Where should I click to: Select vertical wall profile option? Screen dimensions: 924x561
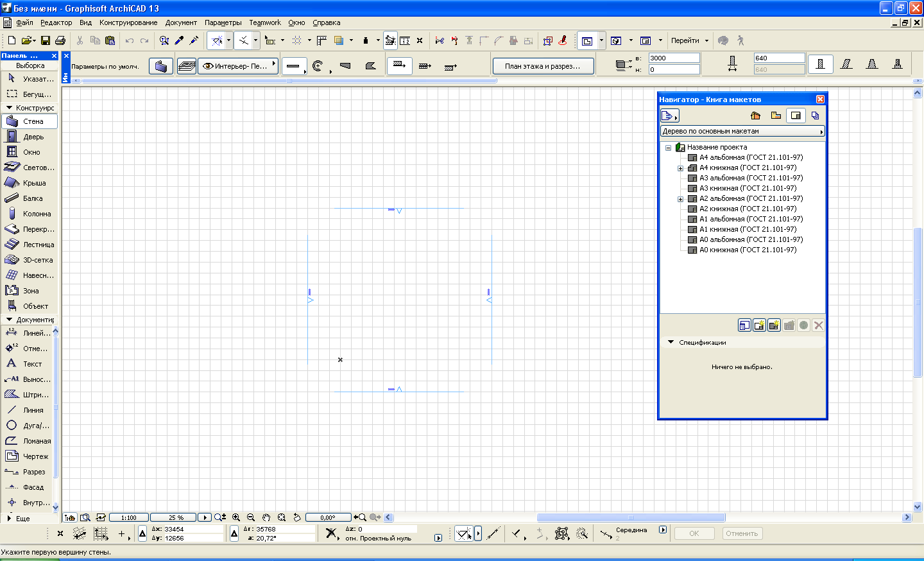coord(820,64)
